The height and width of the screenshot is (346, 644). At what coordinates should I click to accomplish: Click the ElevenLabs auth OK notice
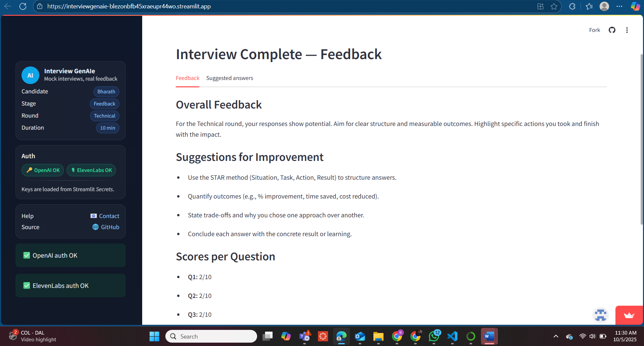71,286
